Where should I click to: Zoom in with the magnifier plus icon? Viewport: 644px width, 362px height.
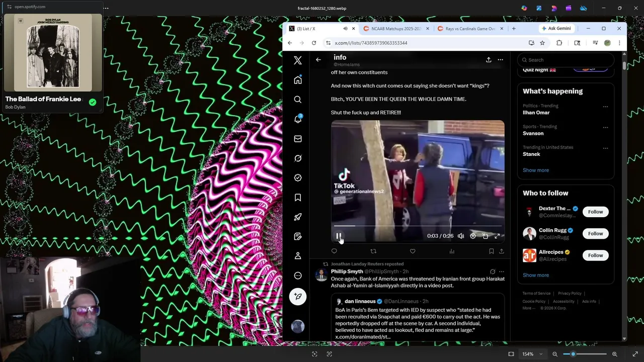614,354
